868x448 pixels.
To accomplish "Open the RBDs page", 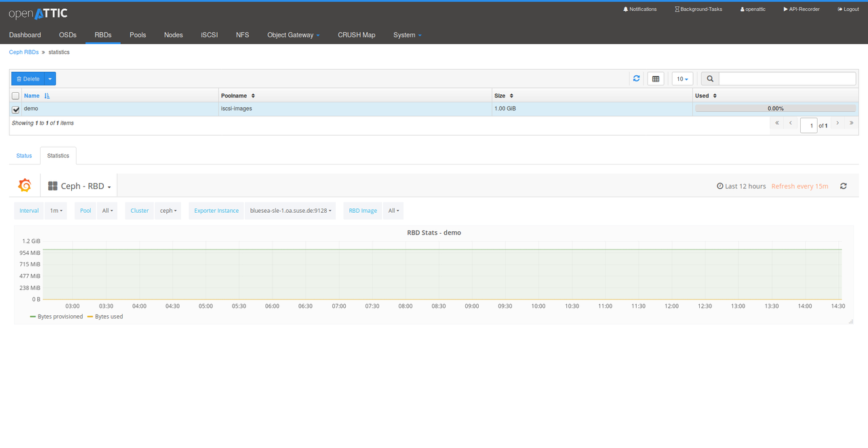I will (103, 35).
